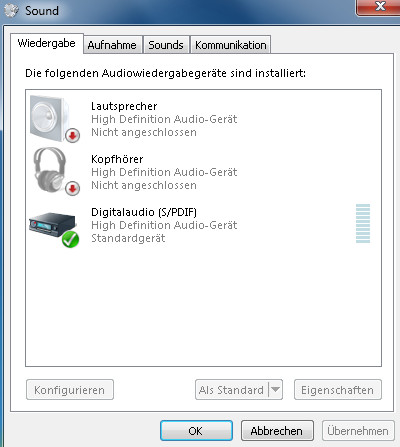Viewport: 400px width, 447px height.
Task: Click the Eigenschaften button
Action: (x=338, y=389)
